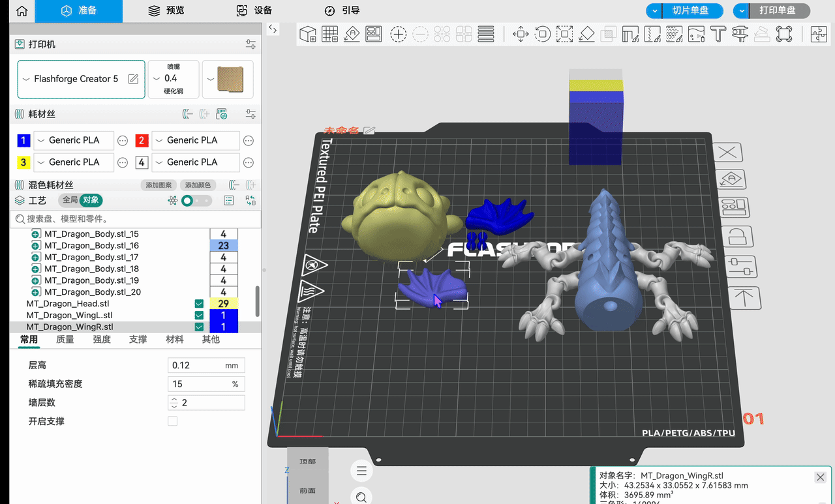This screenshot has width=835, height=504.
Task: Select the Rotate tool
Action: pyautogui.click(x=542, y=34)
